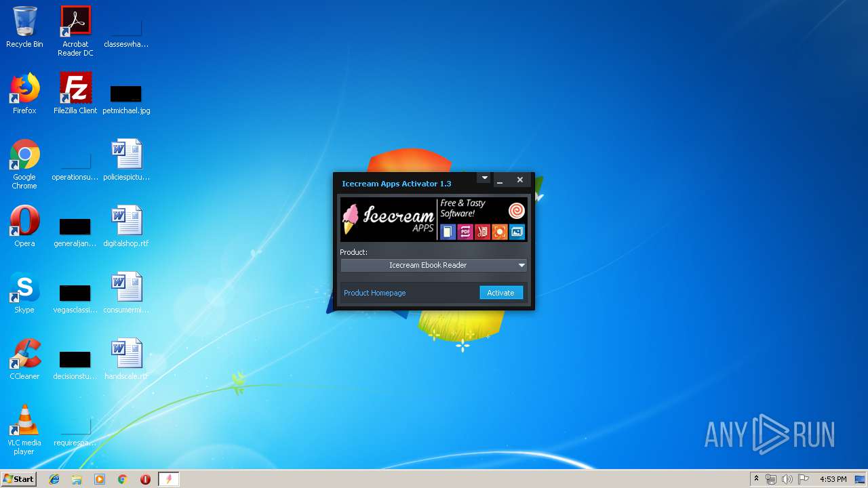Select the consumermi... Word document

pyautogui.click(x=126, y=293)
